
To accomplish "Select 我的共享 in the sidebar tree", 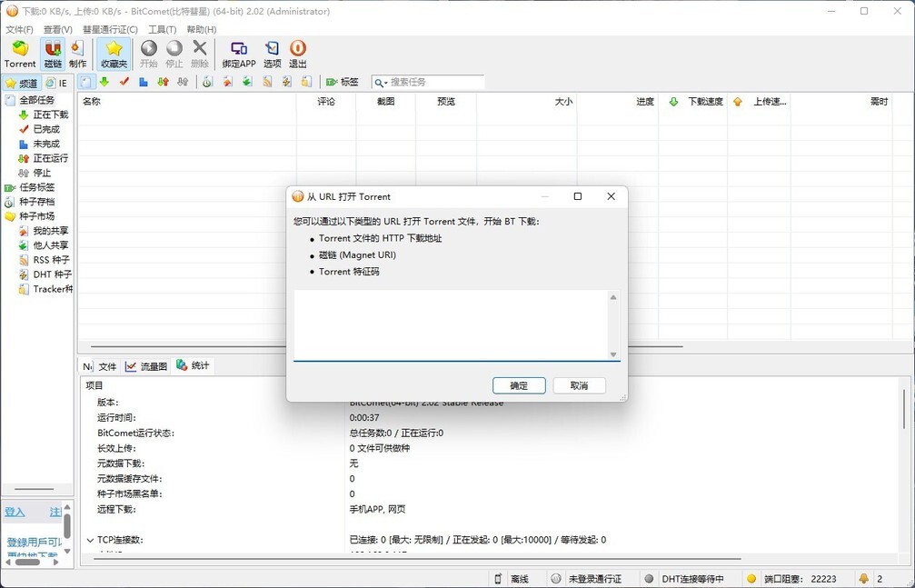I will pyautogui.click(x=50, y=231).
